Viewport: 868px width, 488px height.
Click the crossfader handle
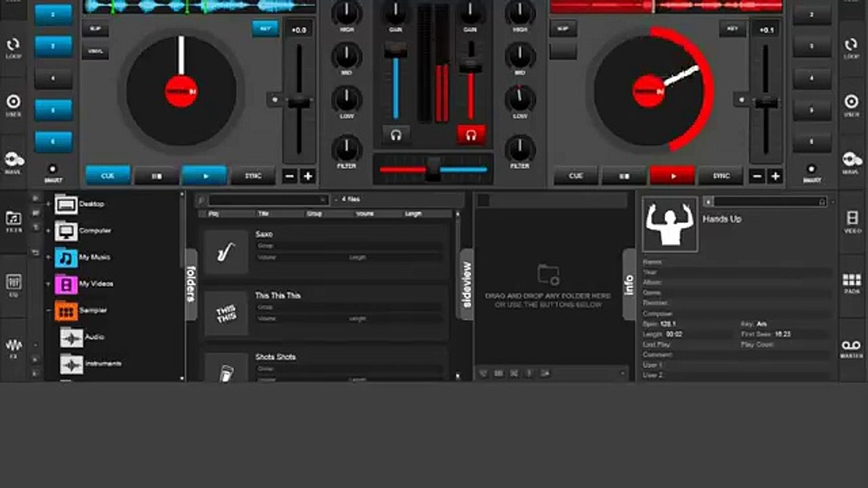(x=433, y=169)
